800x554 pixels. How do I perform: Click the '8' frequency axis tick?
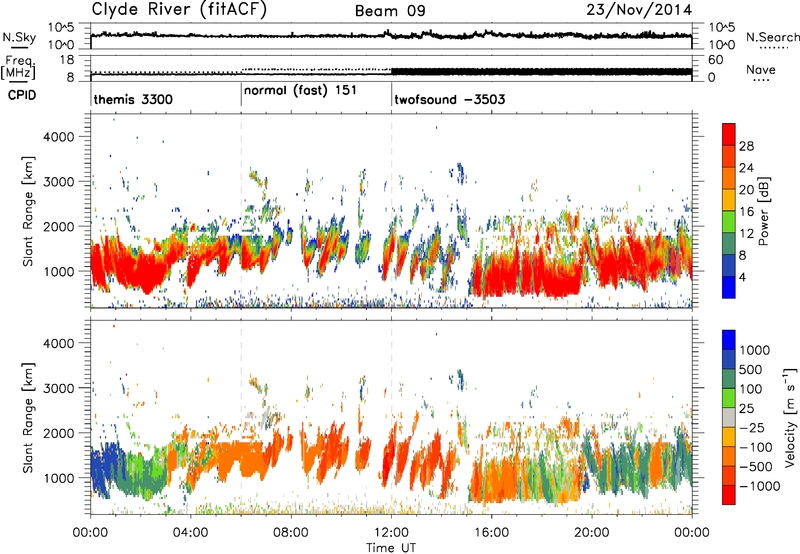[70, 78]
